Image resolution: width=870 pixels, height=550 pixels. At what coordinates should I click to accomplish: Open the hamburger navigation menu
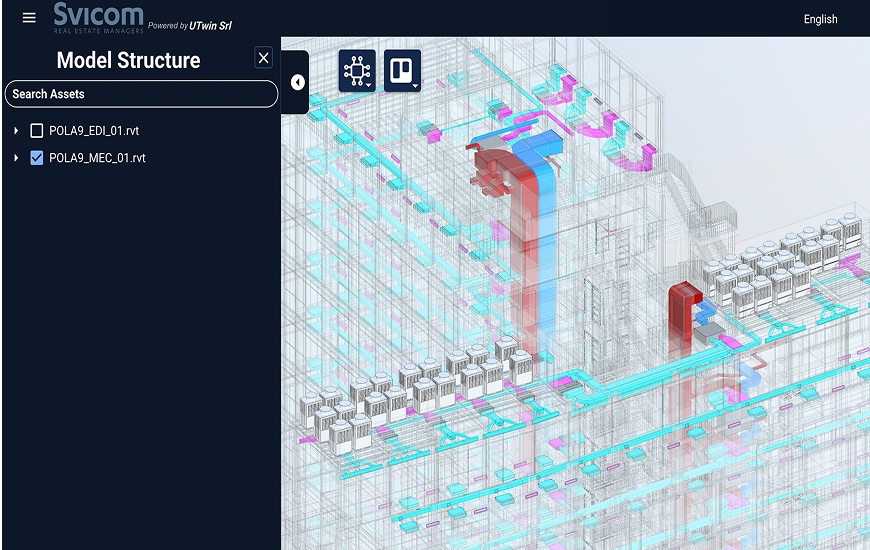coord(29,18)
